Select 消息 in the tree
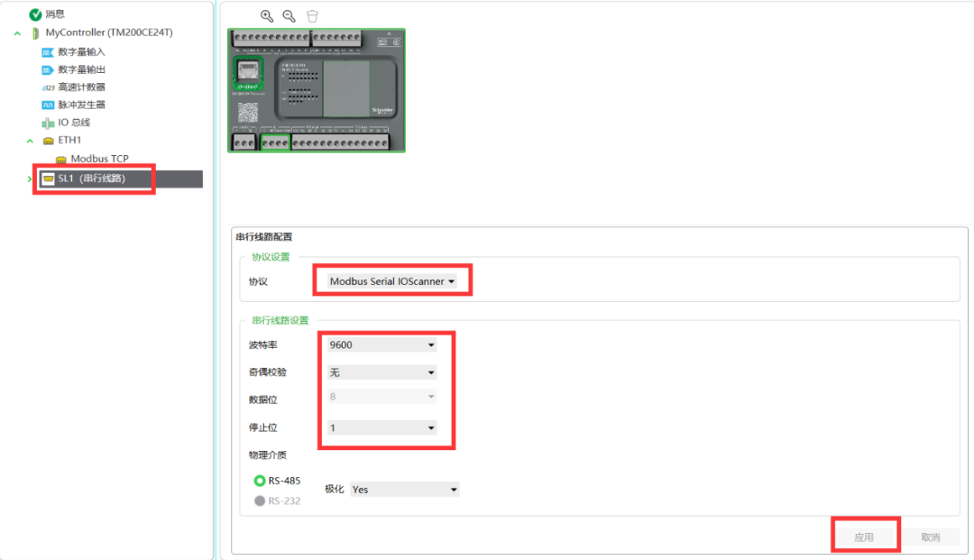Screen dimensions: 974x560 click(x=55, y=14)
